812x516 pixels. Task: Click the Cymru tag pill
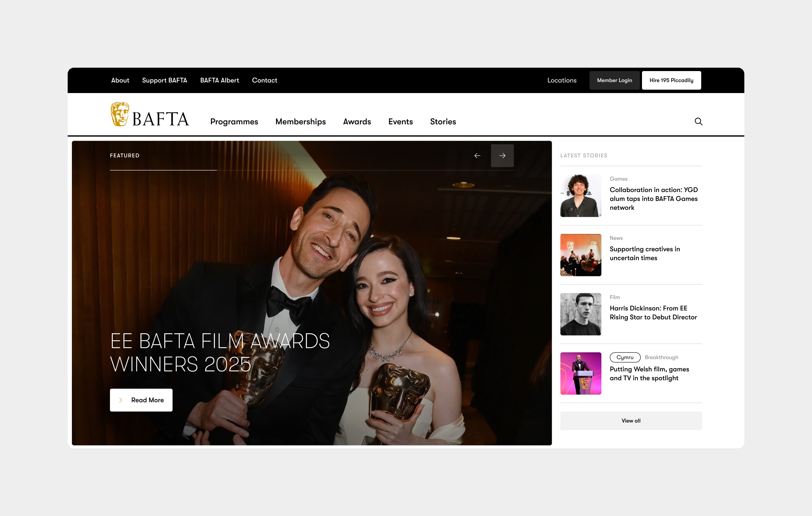(625, 357)
